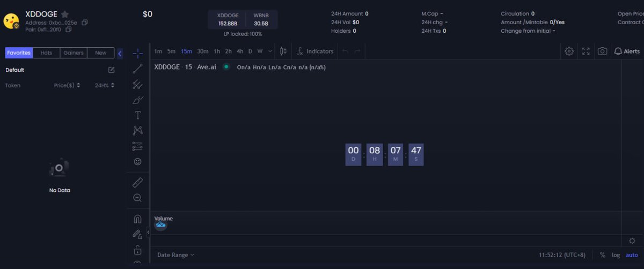Screen dimensions: 644x269
Task: Select the pitchfork drawing tool
Action: point(137,84)
